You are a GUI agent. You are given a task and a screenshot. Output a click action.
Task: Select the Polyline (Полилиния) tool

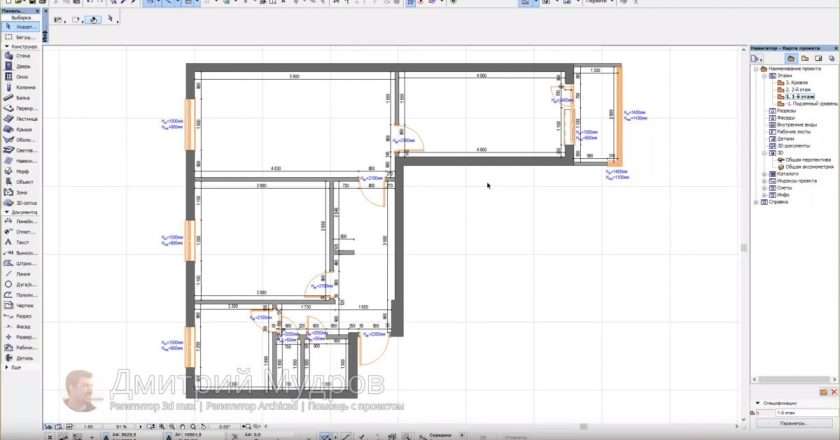(x=20, y=295)
